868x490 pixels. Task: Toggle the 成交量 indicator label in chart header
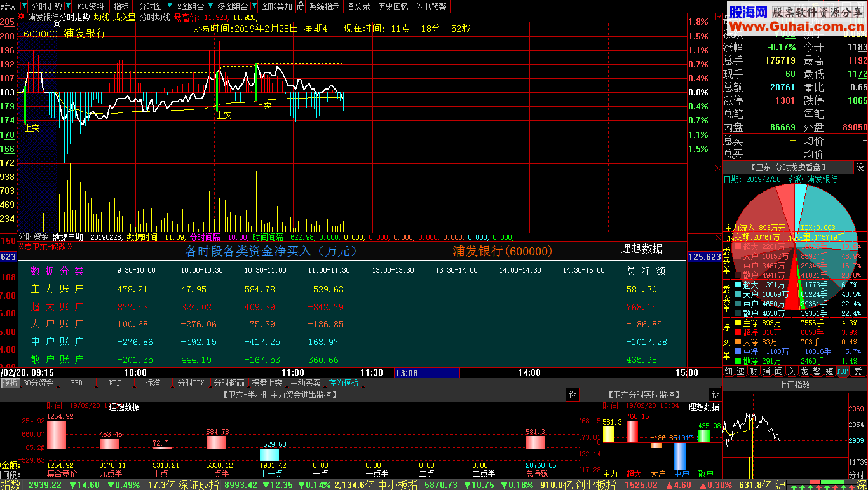124,17
